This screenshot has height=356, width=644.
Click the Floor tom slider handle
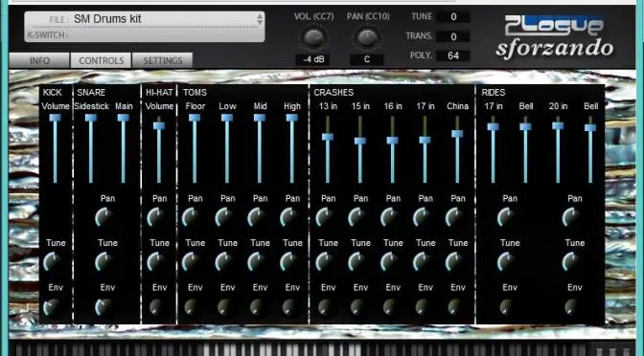tap(195, 118)
